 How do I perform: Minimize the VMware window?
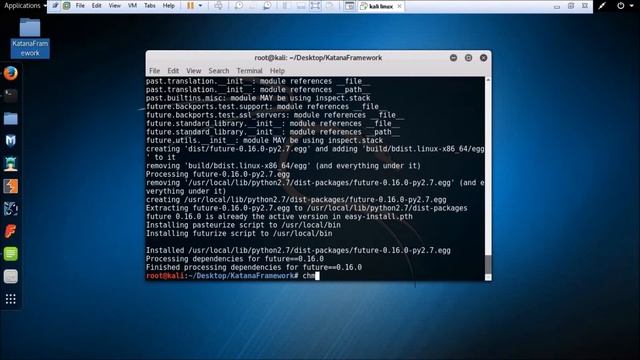(x=557, y=6)
